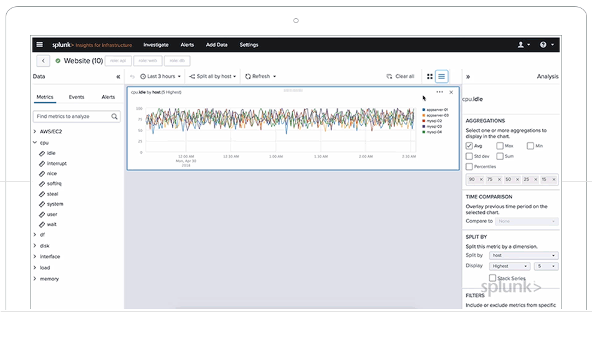Remove the 25 percentile tag

pyautogui.click(x=535, y=180)
